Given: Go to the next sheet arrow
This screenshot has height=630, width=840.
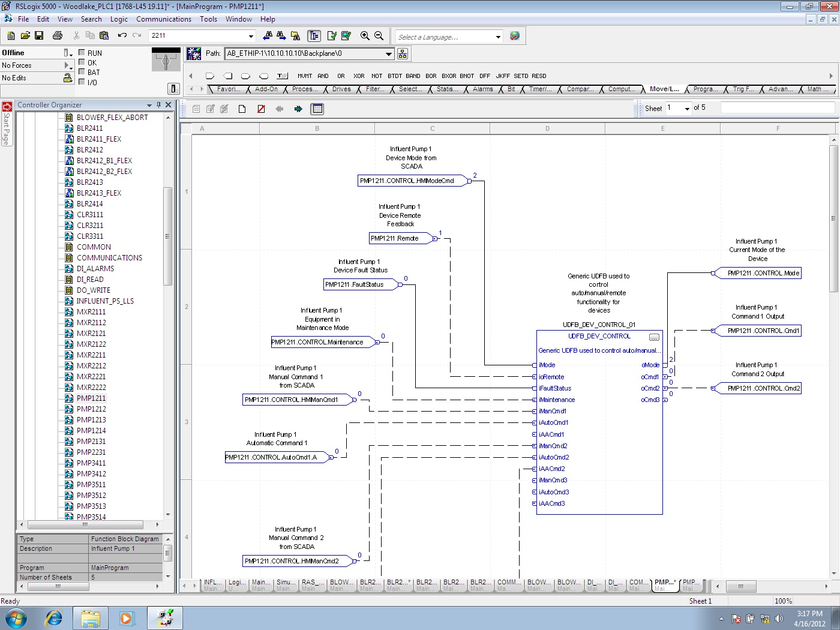Looking at the screenshot, I should [298, 109].
